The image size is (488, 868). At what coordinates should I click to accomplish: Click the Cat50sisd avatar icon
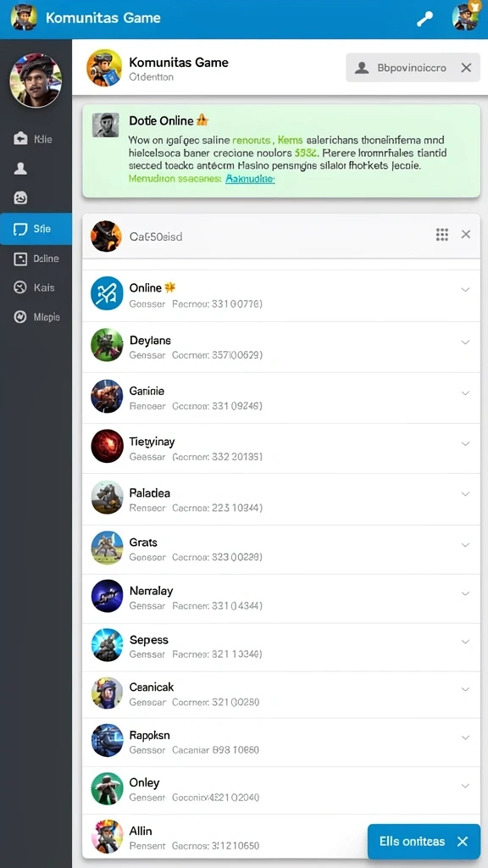click(x=106, y=236)
